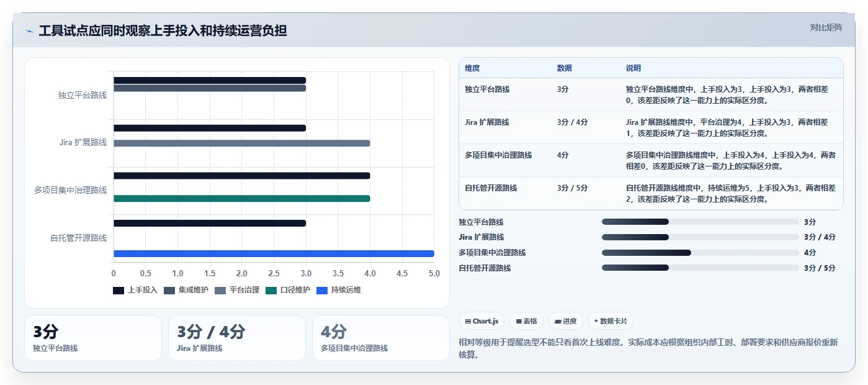Click the 5.0 tick on the chart x-axis

point(434,273)
